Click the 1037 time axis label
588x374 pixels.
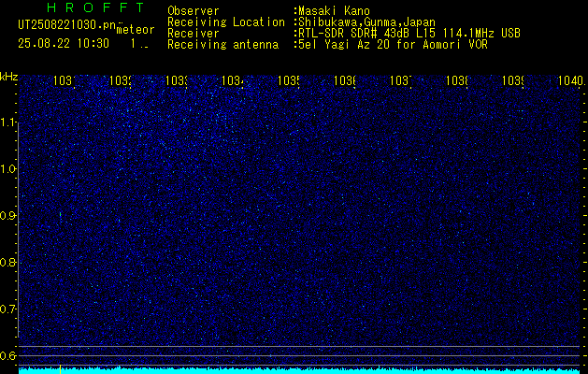[x=400, y=80]
